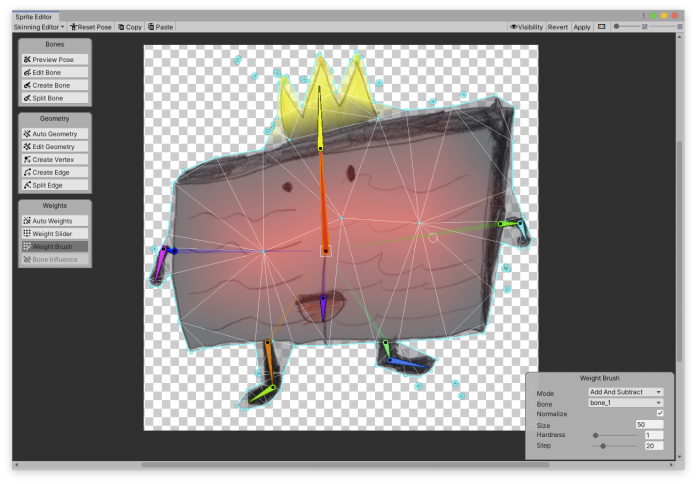The height and width of the screenshot is (484, 696).
Task: Toggle the Normalize checkbox
Action: pos(659,413)
